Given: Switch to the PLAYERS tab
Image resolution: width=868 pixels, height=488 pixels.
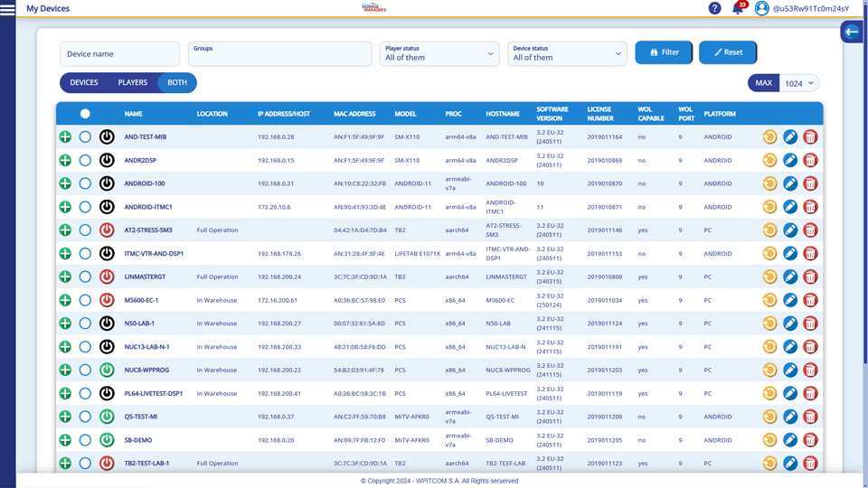Looking at the screenshot, I should pos(133,82).
